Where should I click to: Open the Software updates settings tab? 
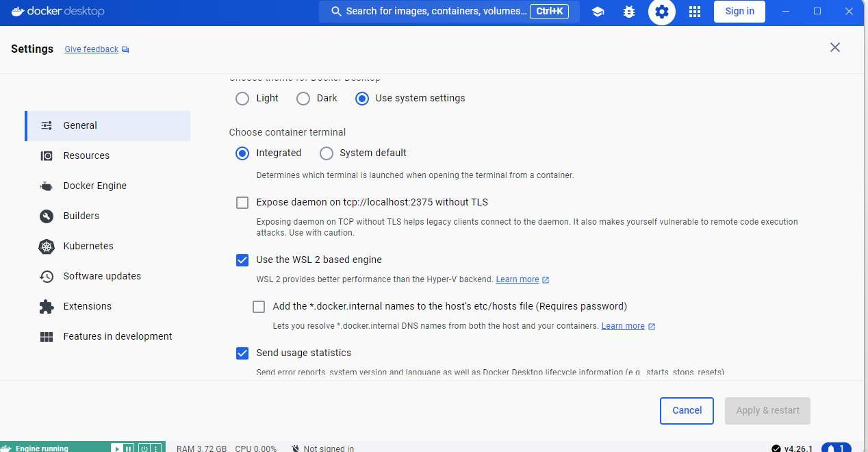tap(107, 276)
